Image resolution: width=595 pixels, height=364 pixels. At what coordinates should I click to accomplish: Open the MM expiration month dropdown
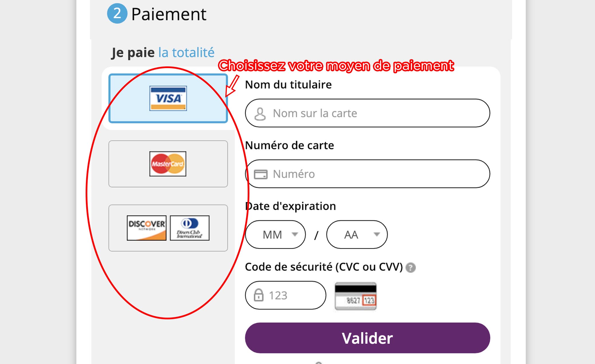[275, 235]
